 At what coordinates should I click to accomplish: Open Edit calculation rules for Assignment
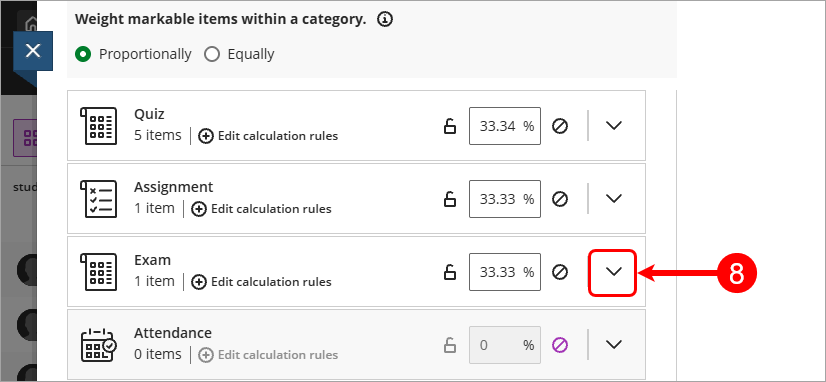[x=261, y=209]
